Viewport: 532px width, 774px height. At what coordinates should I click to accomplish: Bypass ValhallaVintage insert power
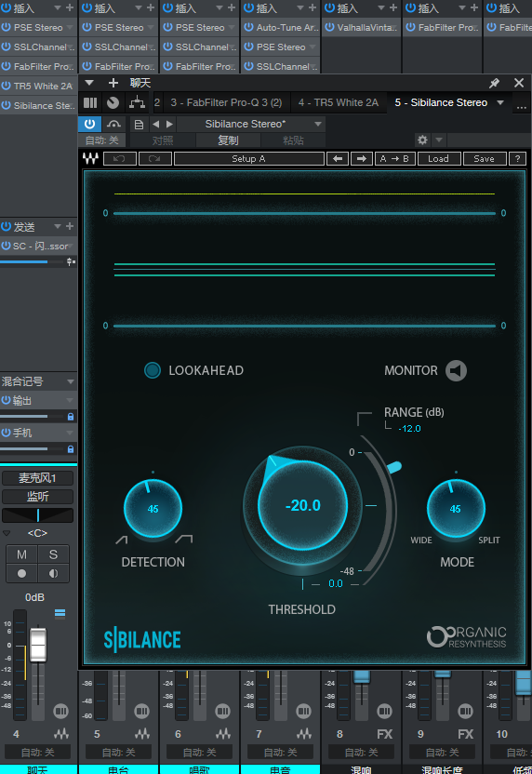329,28
